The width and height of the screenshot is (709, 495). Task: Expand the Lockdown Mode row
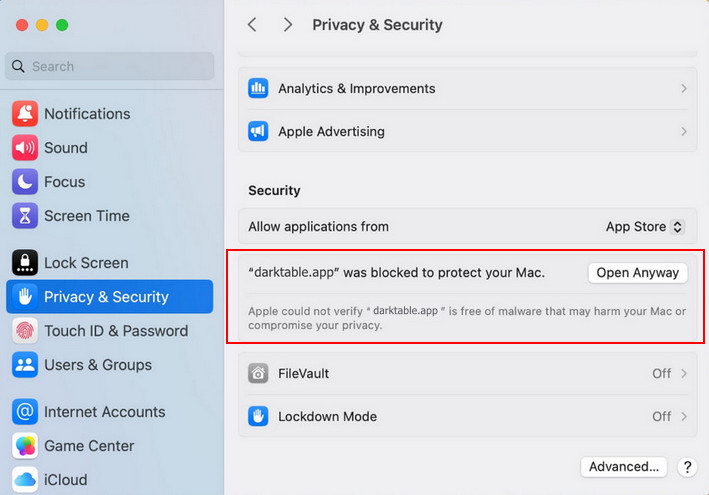(467, 416)
